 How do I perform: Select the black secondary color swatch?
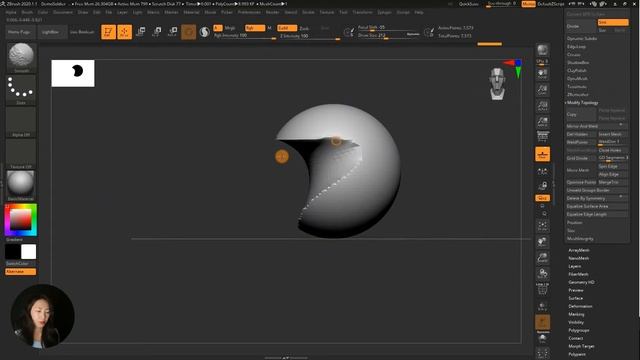point(13,252)
